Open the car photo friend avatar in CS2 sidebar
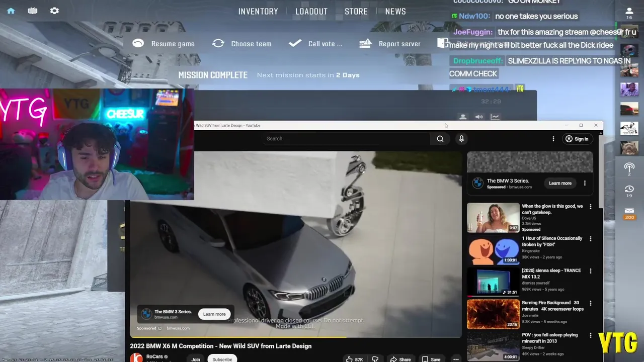This screenshot has height=362, width=644. pos(629,110)
